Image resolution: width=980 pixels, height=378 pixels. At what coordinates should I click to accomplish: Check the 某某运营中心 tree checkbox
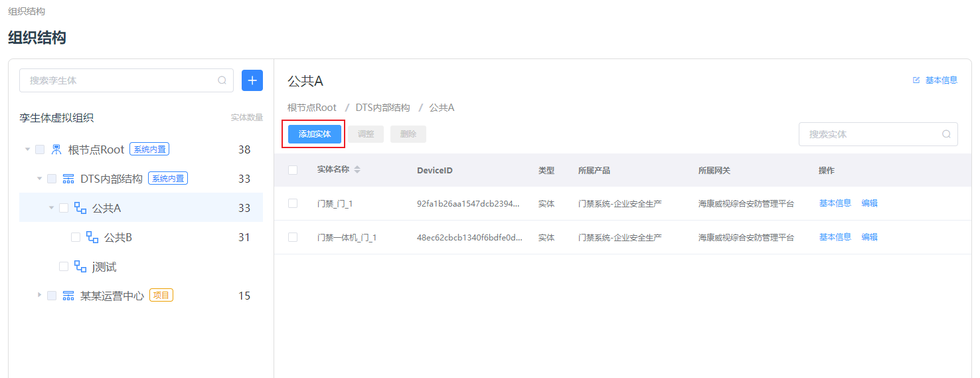pyautogui.click(x=52, y=296)
